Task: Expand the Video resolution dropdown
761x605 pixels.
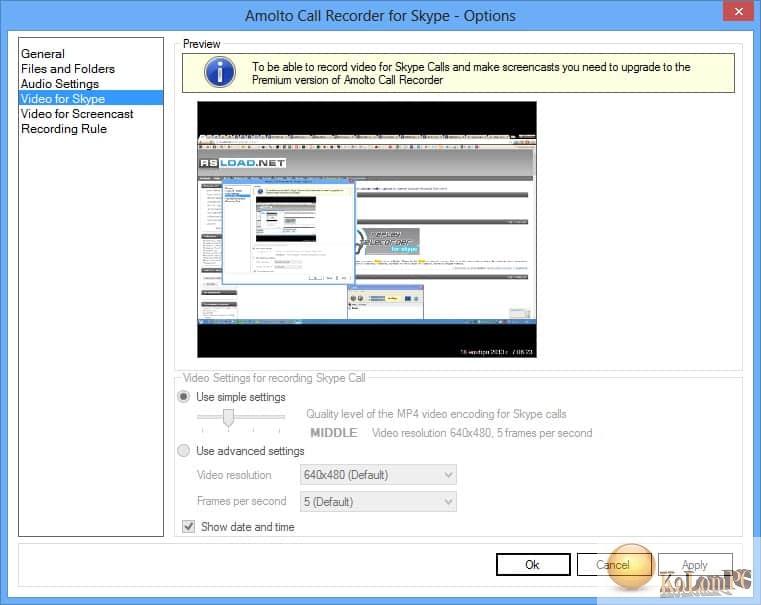Action: click(378, 474)
